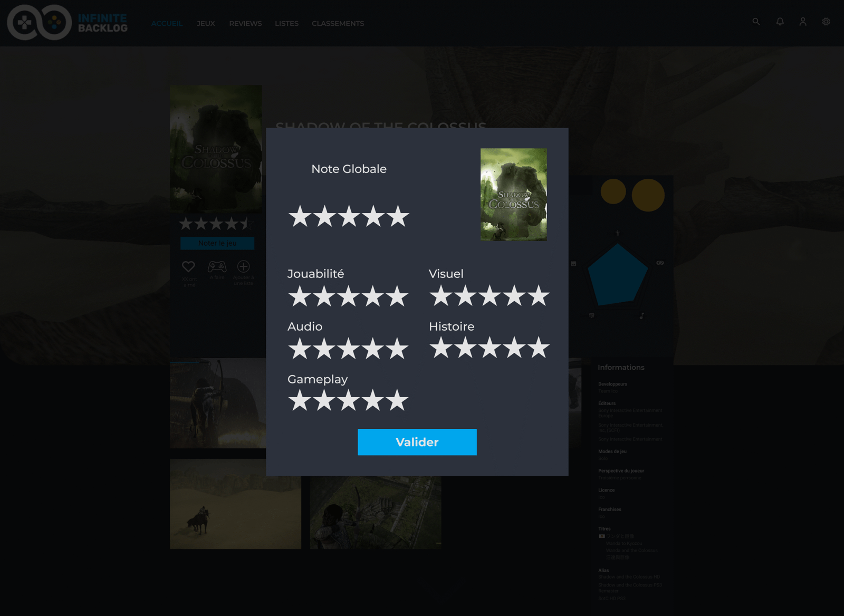
Task: Click the Valider button
Action: 417,442
